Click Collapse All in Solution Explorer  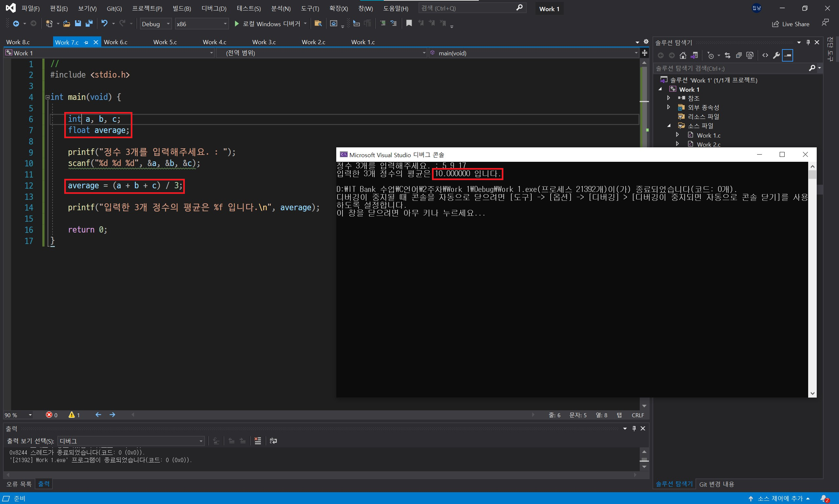[x=739, y=55]
